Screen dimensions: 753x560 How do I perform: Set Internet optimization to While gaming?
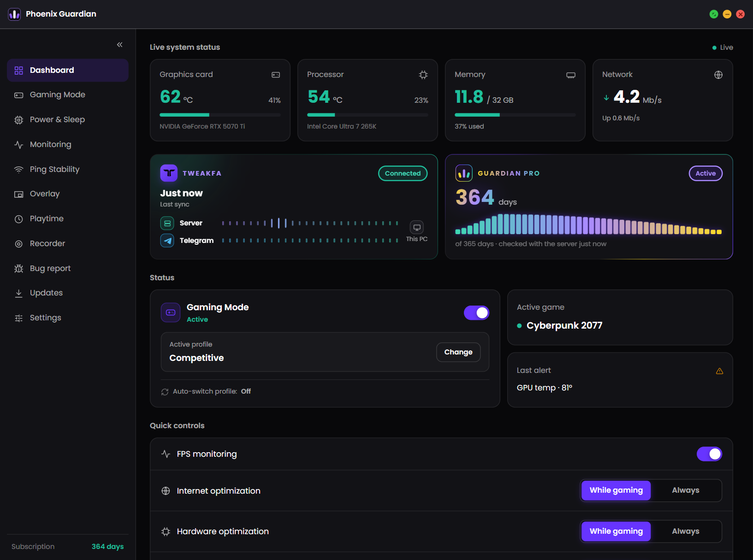(x=616, y=490)
